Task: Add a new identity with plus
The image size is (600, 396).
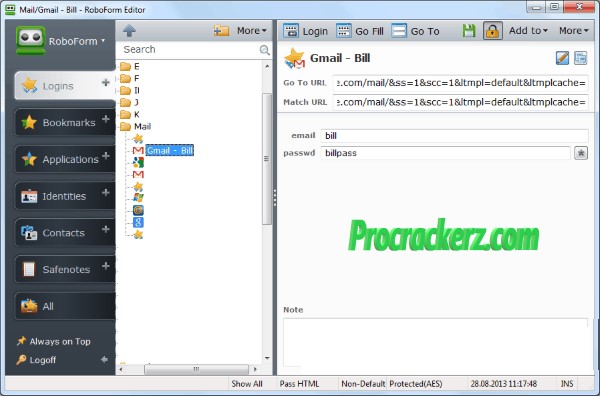Action: pos(106,192)
